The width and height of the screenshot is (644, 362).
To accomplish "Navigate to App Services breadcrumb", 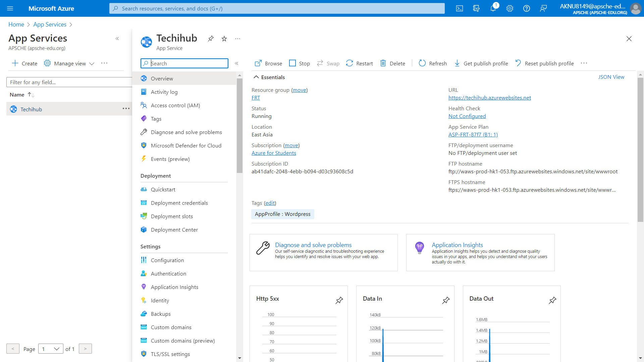I will [50, 24].
